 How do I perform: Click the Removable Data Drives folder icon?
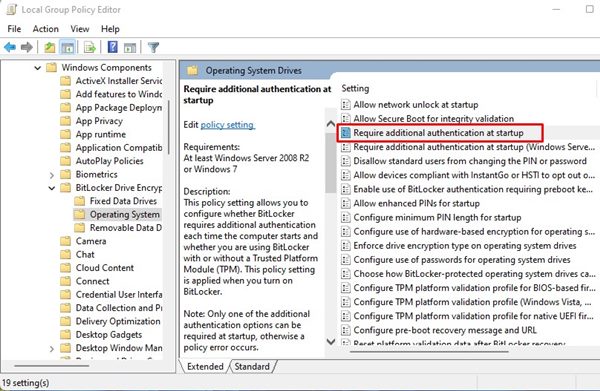80,228
